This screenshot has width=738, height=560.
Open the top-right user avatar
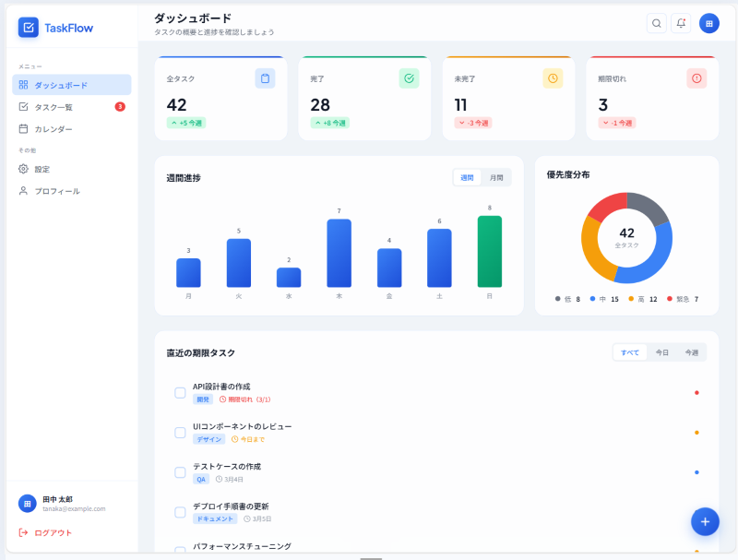[x=708, y=23]
